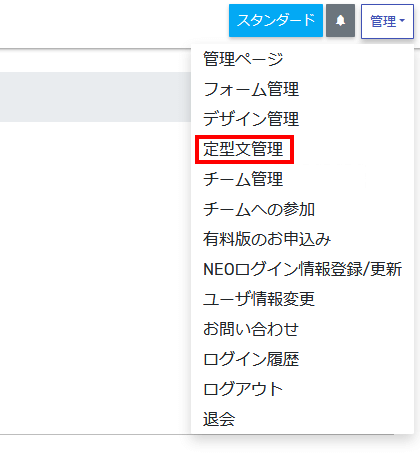This screenshot has height=471, width=420.
Task: Choose NEOログイン情報登録/更新 entry
Action: click(302, 269)
